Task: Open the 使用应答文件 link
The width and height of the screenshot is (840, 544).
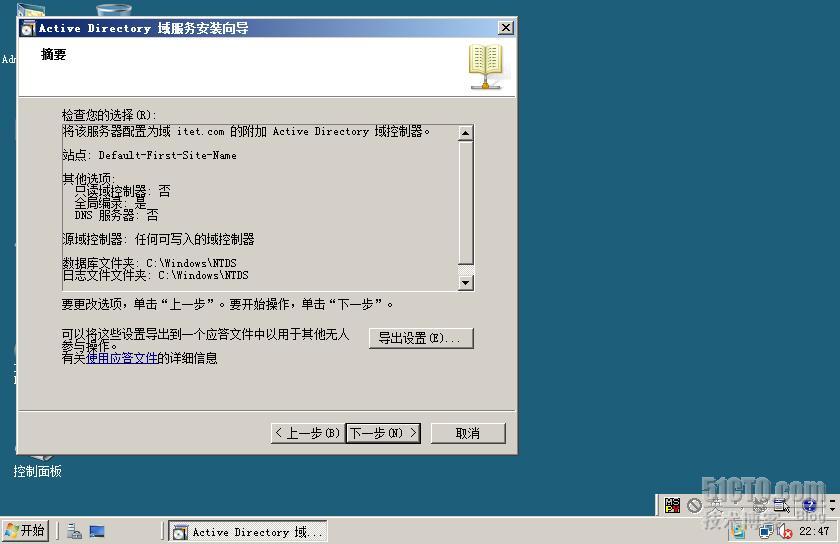Action: point(122,358)
